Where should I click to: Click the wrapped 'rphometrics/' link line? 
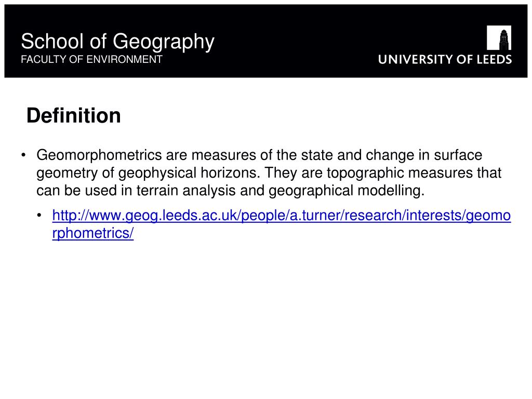[x=93, y=233]
